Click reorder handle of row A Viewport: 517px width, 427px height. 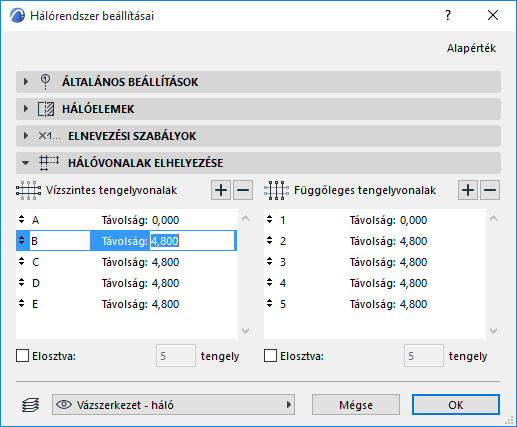pyautogui.click(x=22, y=219)
